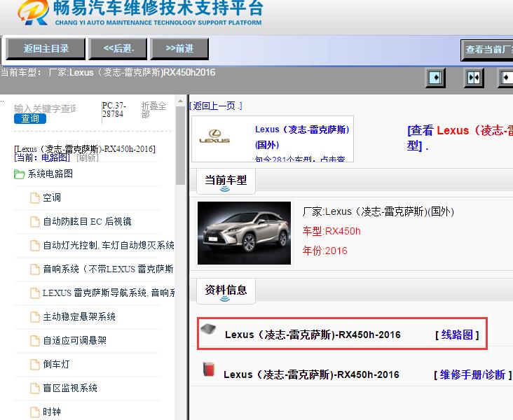The image size is (513, 420).
Task: Click the page icon beside 空调
Action: point(35,197)
